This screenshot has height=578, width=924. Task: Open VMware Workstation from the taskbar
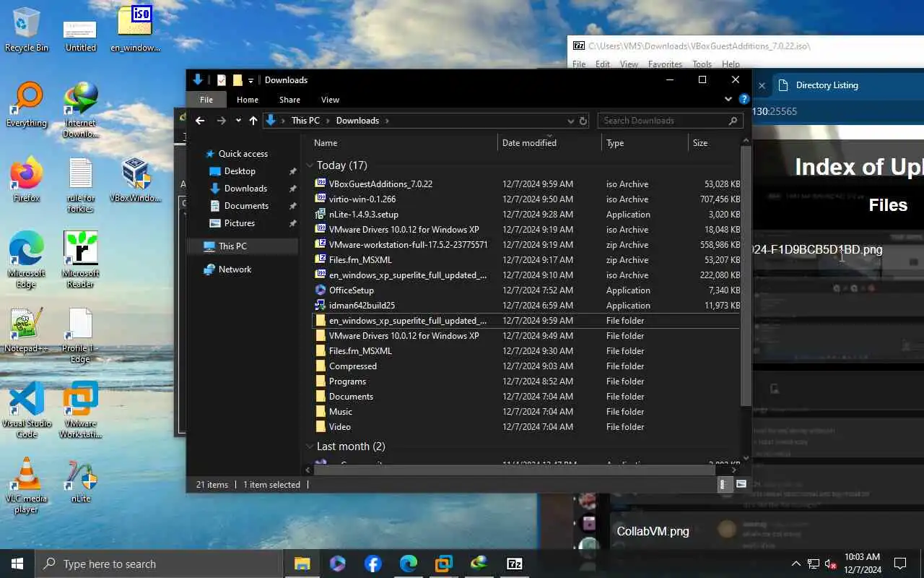443,564
